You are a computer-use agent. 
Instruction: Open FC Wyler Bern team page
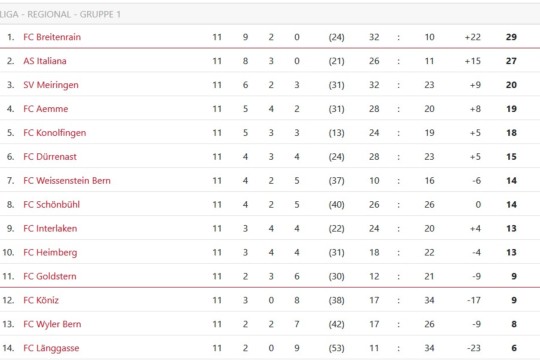point(52,324)
